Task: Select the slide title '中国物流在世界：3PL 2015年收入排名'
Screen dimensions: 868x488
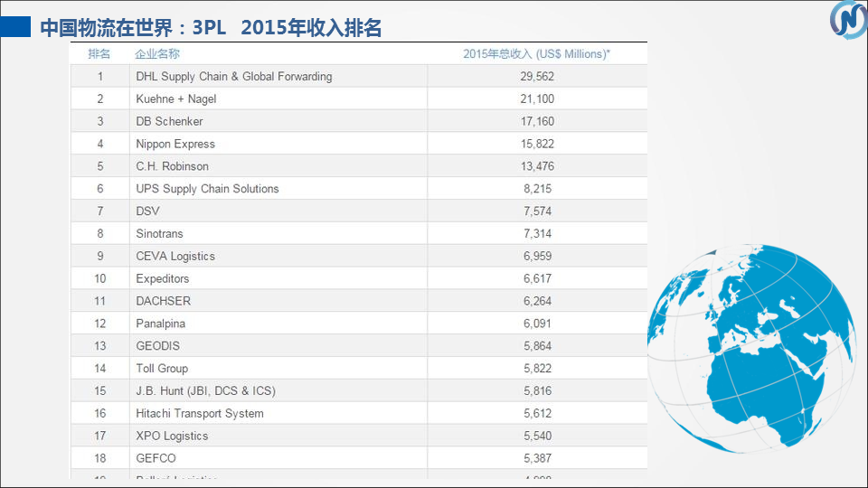Action: [x=211, y=27]
